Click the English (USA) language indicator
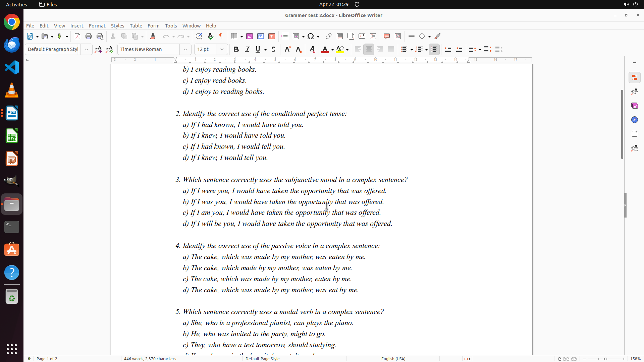644x362 pixels. point(393,359)
